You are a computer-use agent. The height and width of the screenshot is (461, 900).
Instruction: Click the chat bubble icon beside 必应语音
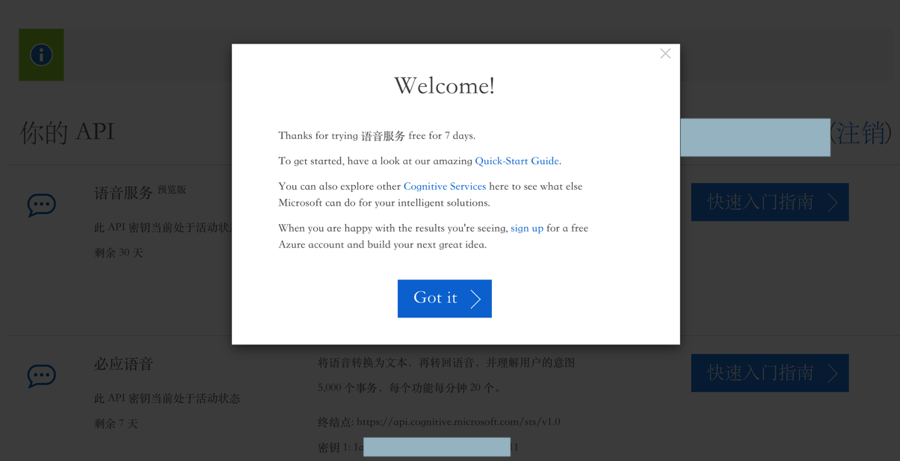(41, 376)
